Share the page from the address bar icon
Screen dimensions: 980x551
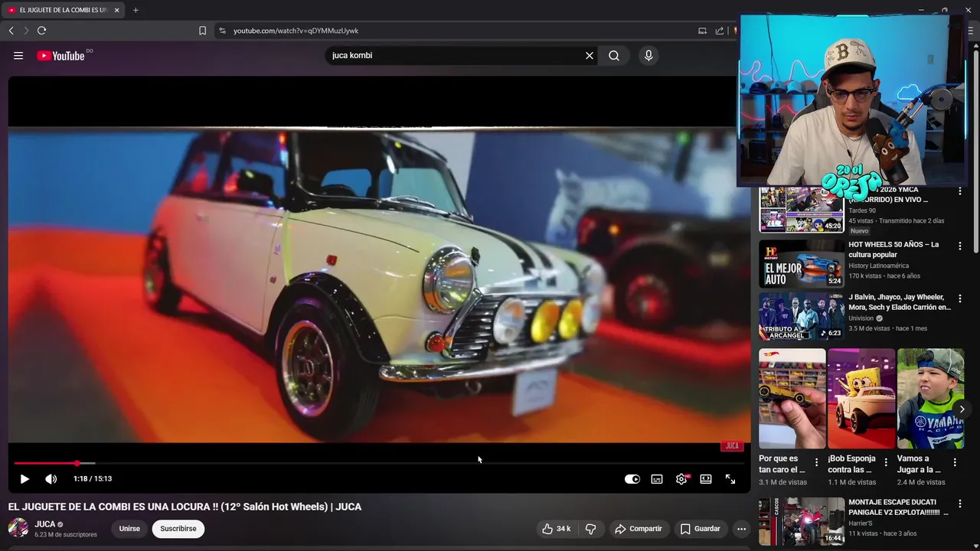[720, 31]
